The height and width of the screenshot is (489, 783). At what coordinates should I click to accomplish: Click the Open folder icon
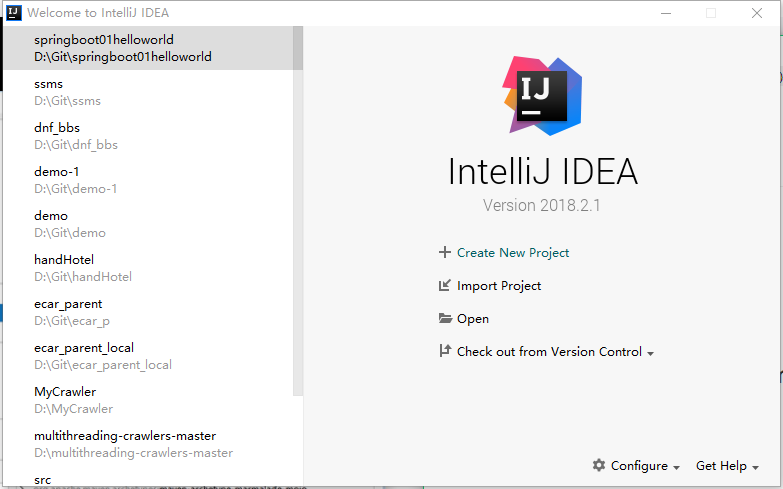(445, 319)
